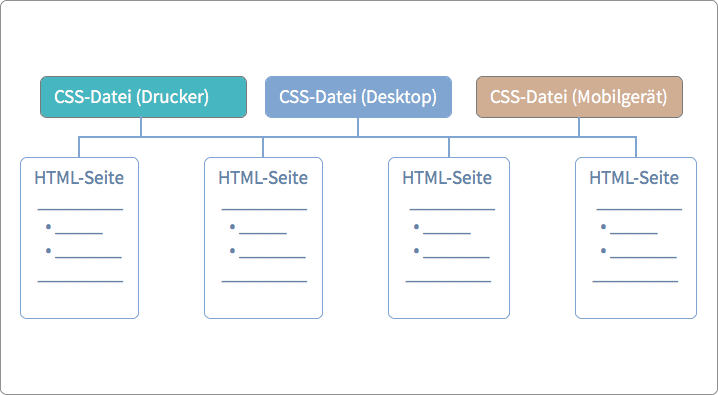Click the teal CSS-Datei (Drucker) box
The image size is (718, 395).
[143, 97]
